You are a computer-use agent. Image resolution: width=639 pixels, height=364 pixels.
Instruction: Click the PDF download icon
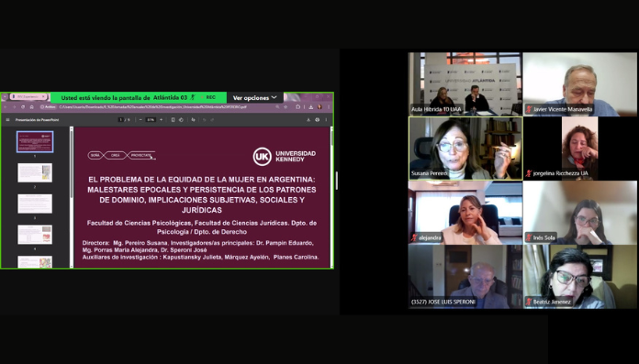click(308, 120)
